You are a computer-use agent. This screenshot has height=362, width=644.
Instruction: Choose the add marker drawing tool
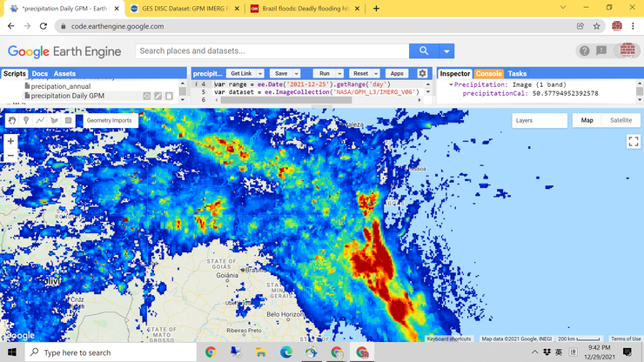[26, 120]
